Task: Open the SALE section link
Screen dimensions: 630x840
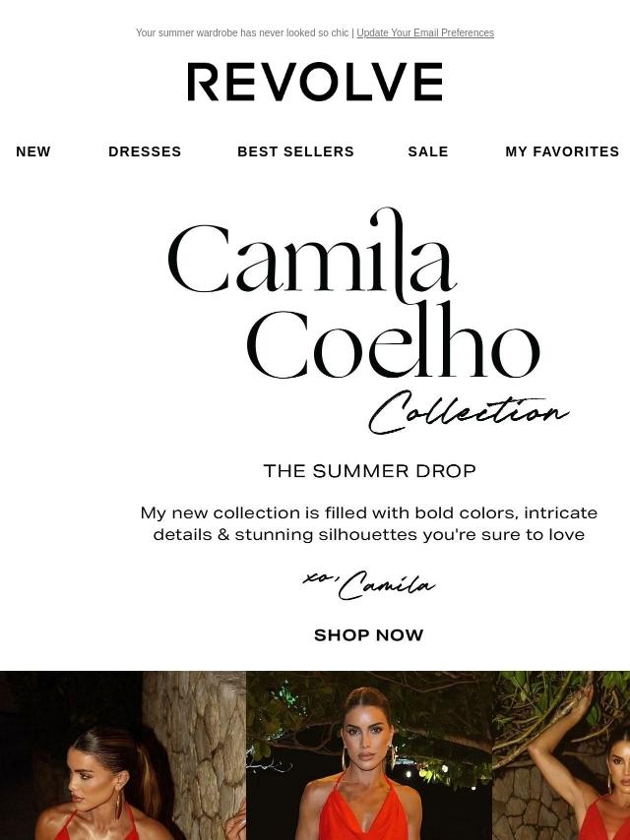Action: (x=428, y=151)
